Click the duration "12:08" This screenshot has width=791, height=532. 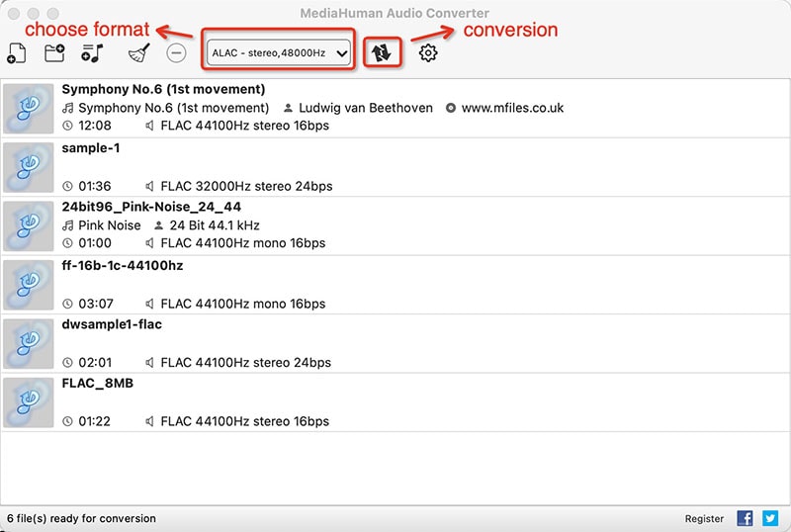tap(95, 126)
